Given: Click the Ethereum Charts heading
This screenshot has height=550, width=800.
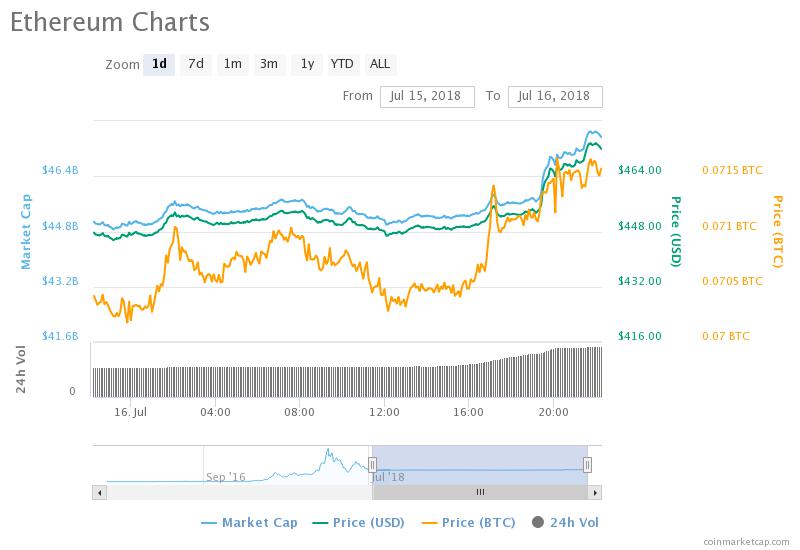Looking at the screenshot, I should [x=110, y=22].
